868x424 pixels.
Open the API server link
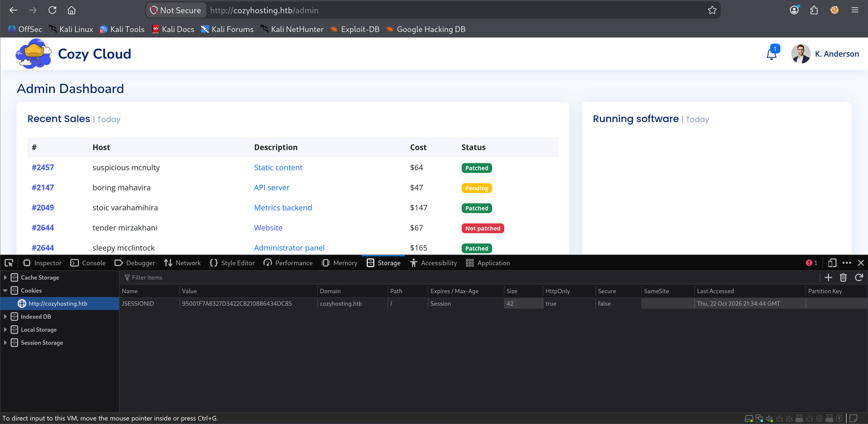click(x=272, y=187)
